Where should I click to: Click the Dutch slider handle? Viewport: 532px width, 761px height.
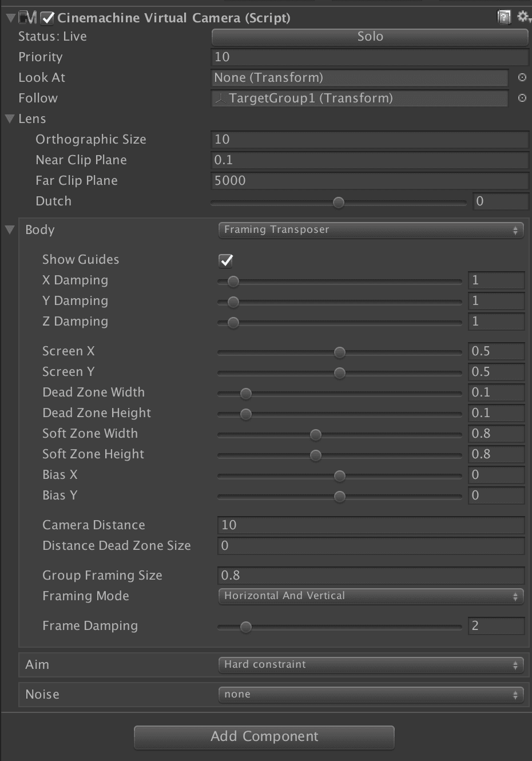point(339,203)
